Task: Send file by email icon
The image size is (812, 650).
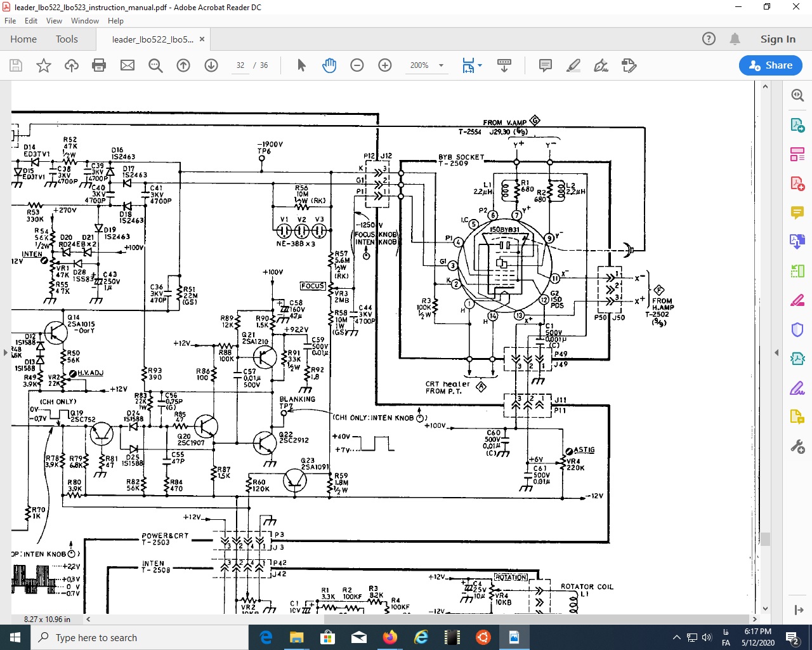Action: pyautogui.click(x=128, y=65)
